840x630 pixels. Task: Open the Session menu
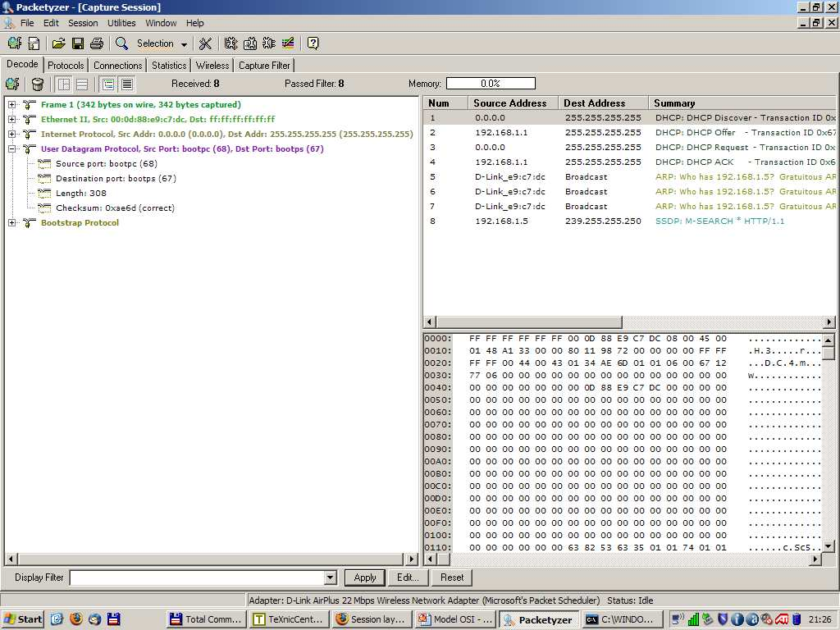click(83, 23)
